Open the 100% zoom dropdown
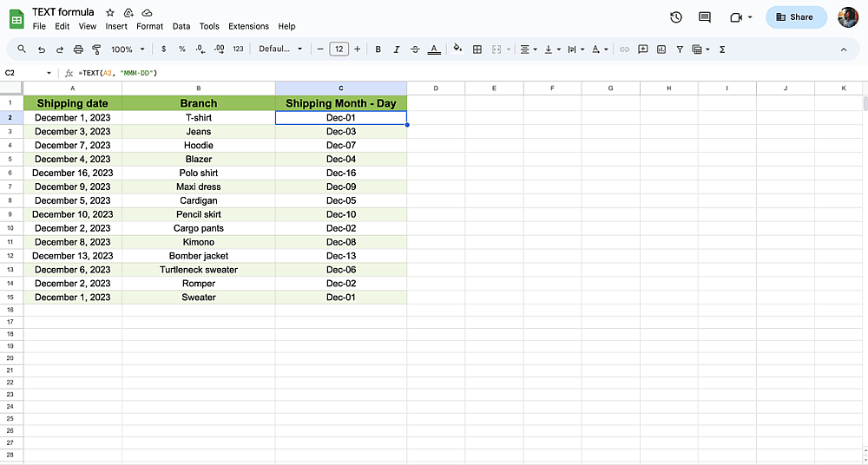 click(x=128, y=49)
